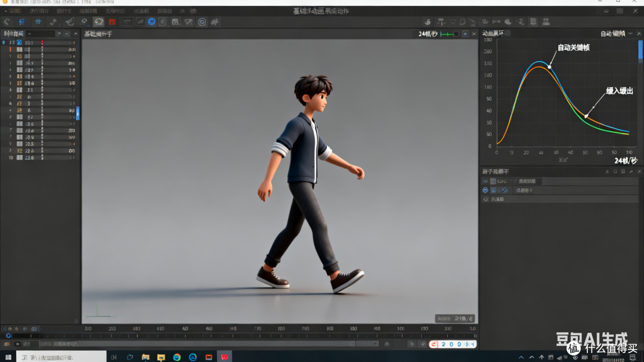
Task: Open the Windows Start menu
Action: click(x=8, y=357)
